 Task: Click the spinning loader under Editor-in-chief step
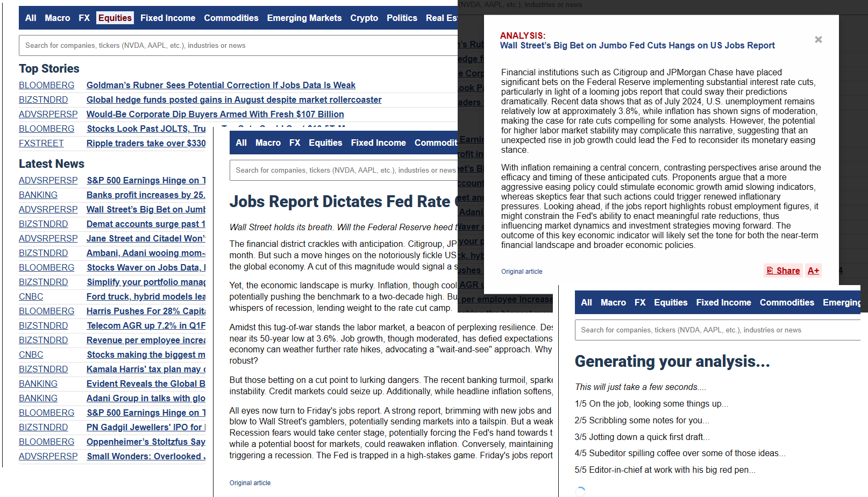(x=580, y=491)
